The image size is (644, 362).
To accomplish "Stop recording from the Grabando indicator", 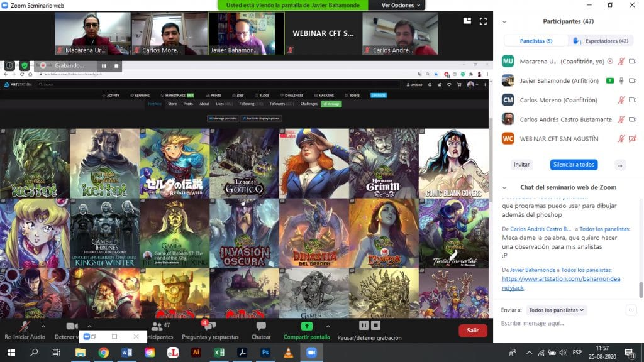I will (116, 65).
